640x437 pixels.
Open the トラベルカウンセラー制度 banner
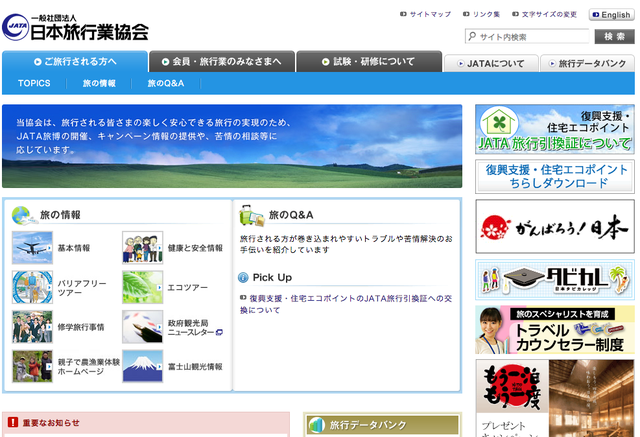point(555,330)
